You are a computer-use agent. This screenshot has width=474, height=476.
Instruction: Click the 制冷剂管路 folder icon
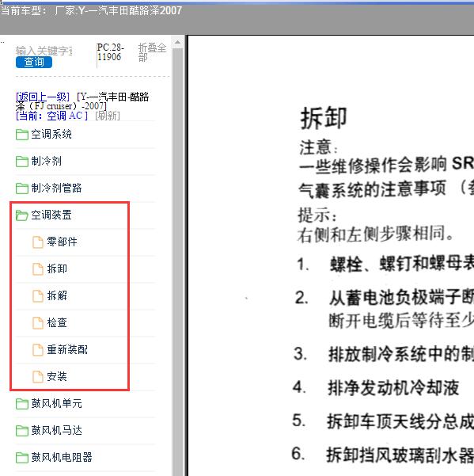(x=22, y=188)
